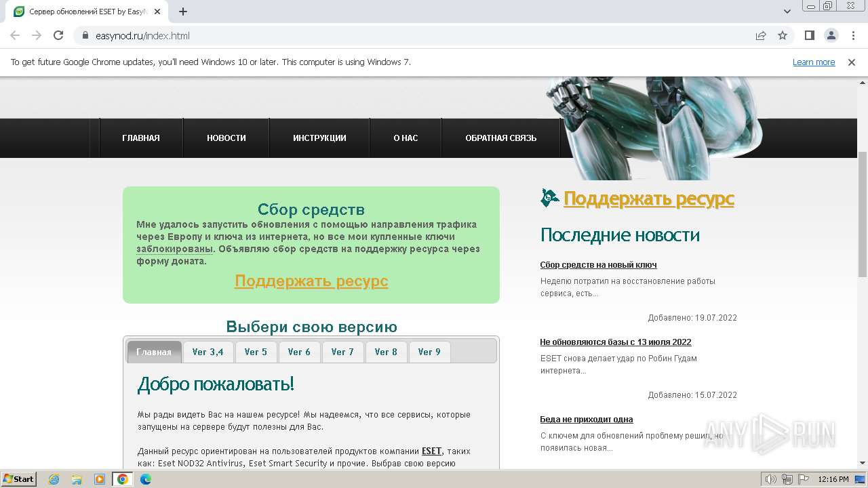The width and height of the screenshot is (868, 488).
Task: Bookmark this tab with the star icon
Action: coord(783,35)
